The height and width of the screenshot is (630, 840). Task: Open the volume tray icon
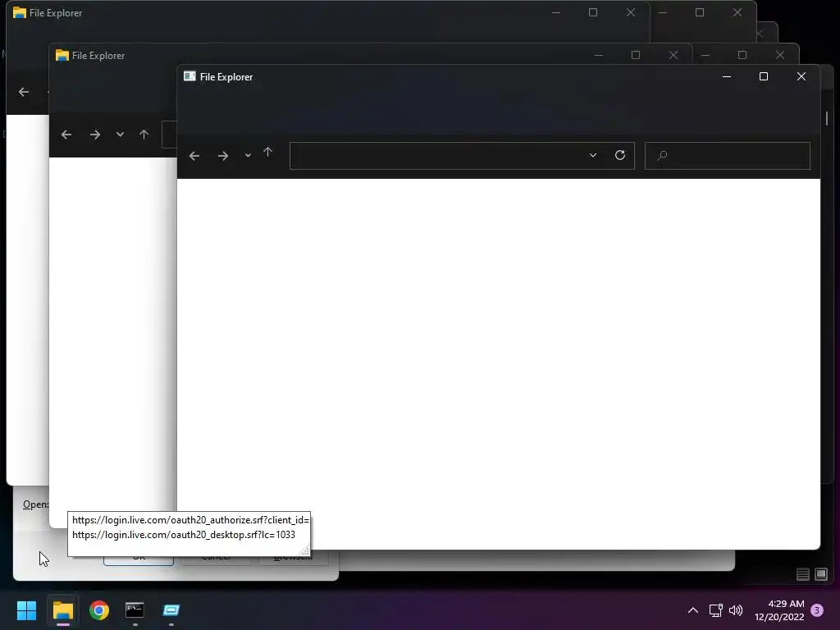736,610
